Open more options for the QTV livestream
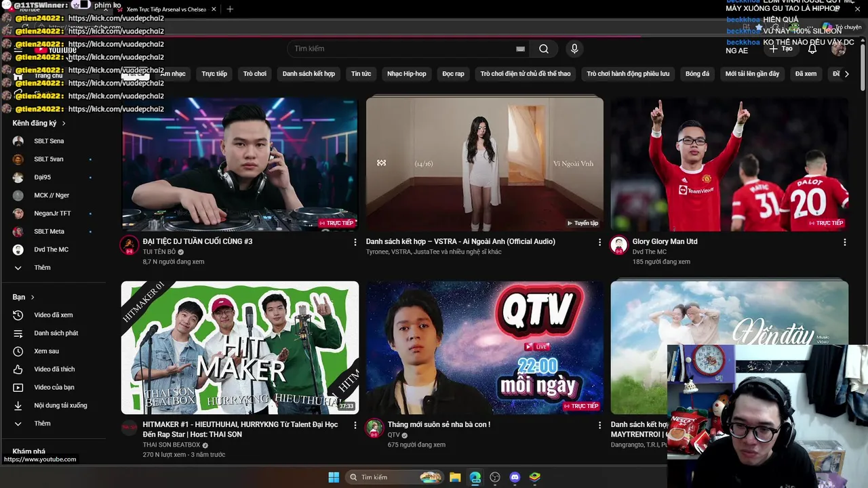868x488 pixels. point(599,425)
